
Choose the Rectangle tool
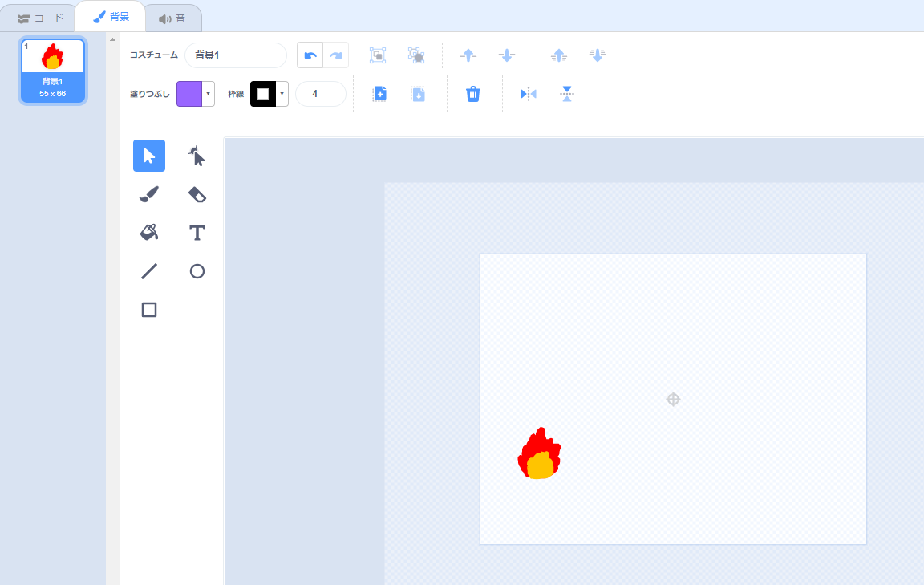pos(149,310)
